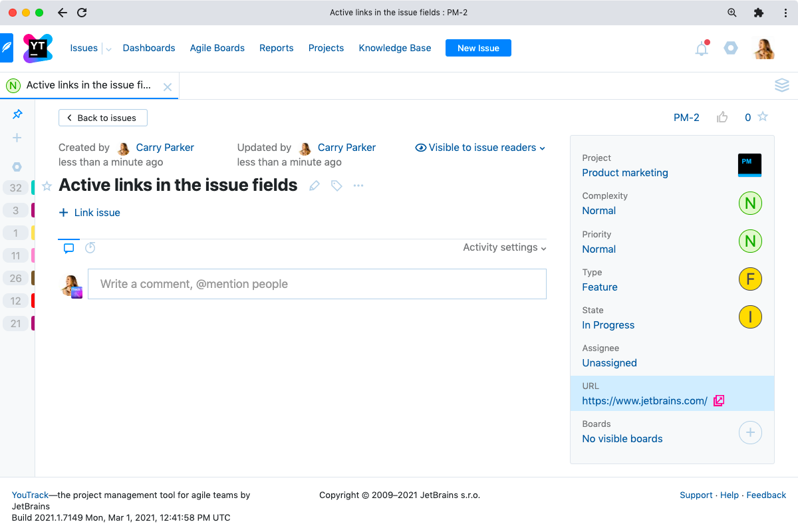Click the New Issue button
798x532 pixels.
point(478,48)
